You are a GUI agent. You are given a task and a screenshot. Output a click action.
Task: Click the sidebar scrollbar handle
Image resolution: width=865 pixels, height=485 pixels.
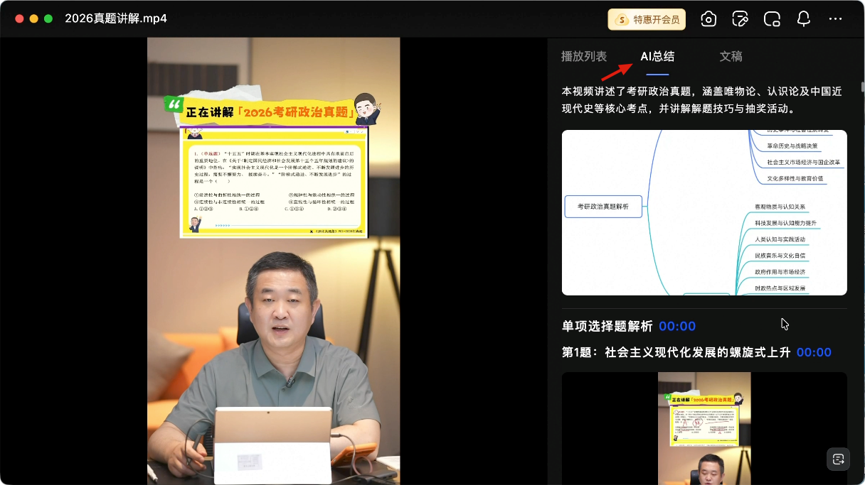click(x=862, y=87)
